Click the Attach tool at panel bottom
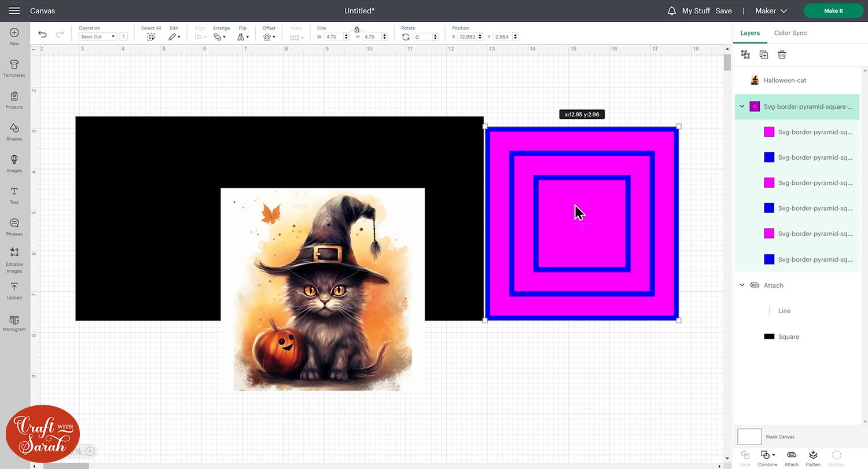This screenshot has width=868, height=469. pos(792,457)
